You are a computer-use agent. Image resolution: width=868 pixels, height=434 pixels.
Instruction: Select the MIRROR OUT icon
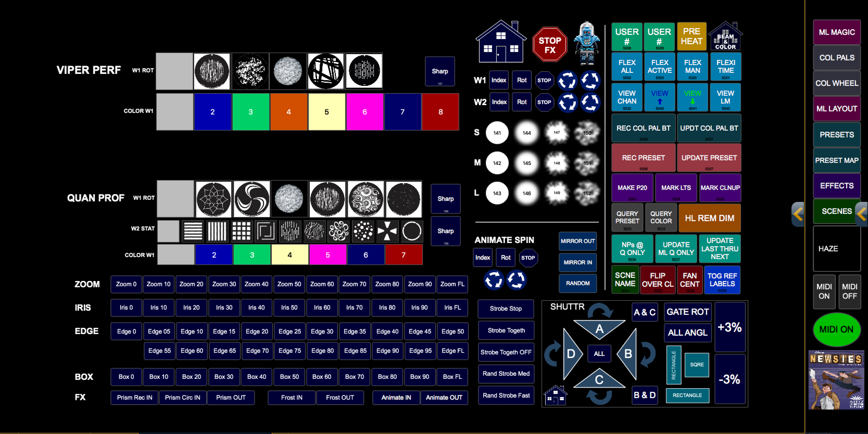(x=578, y=241)
